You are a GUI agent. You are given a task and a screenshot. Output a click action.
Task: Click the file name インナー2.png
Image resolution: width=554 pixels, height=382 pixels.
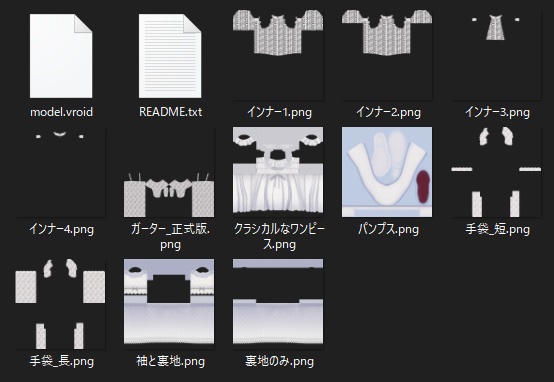point(388,112)
